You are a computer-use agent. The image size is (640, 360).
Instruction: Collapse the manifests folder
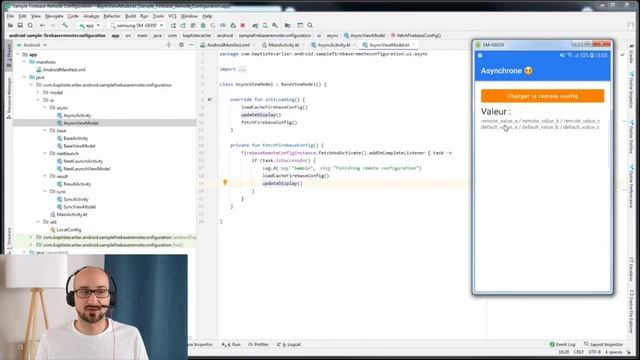(x=24, y=62)
